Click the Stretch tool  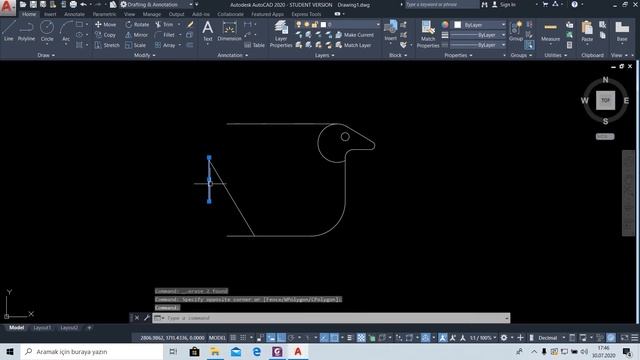click(107, 45)
